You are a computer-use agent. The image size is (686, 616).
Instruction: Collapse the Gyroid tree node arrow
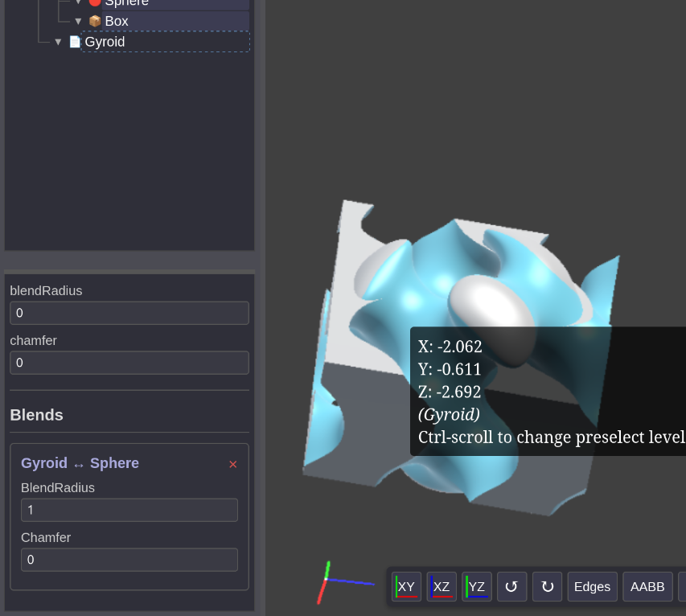(x=58, y=42)
